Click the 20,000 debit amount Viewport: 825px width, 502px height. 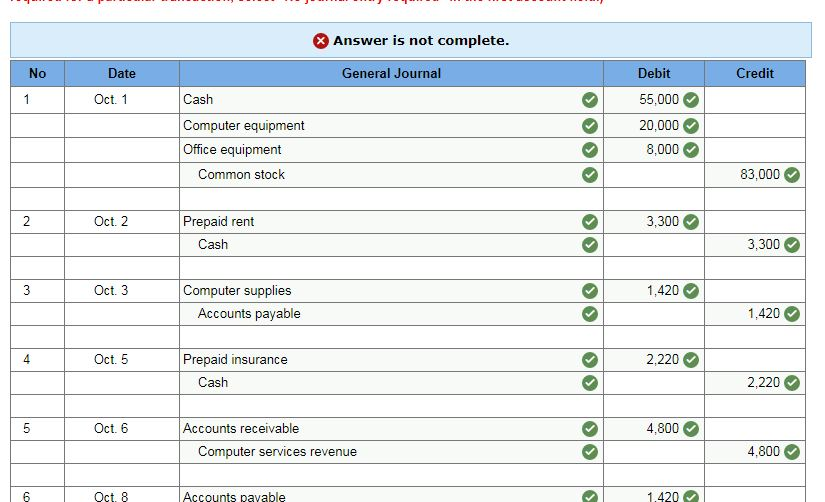[x=659, y=126]
